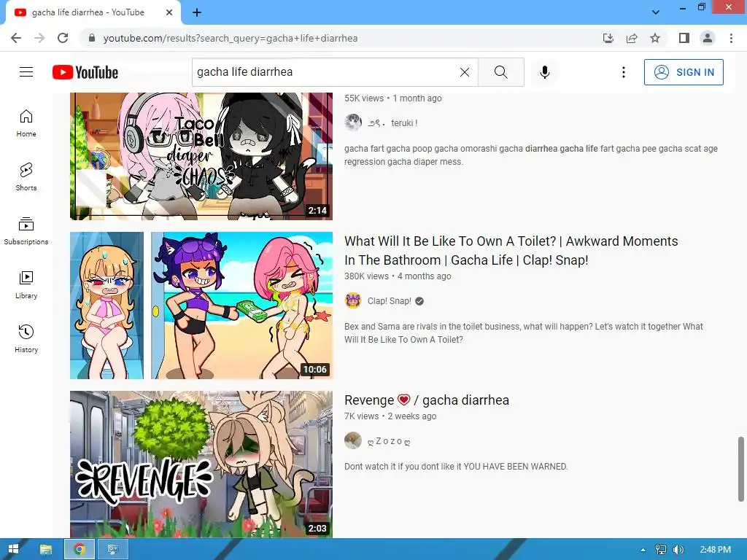
Task: Open File Explorer from taskbar
Action: point(46,550)
